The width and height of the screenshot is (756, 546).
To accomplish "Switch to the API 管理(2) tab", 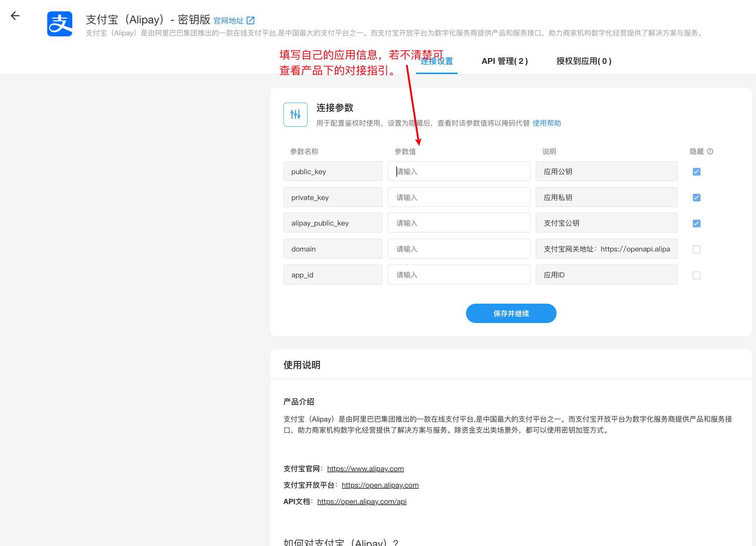I will point(504,61).
